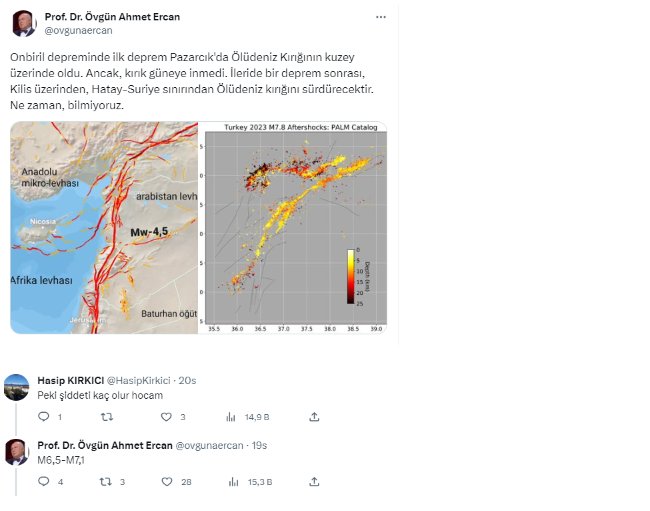Reply to the "M6,5-M7,1" tweet

42,481
